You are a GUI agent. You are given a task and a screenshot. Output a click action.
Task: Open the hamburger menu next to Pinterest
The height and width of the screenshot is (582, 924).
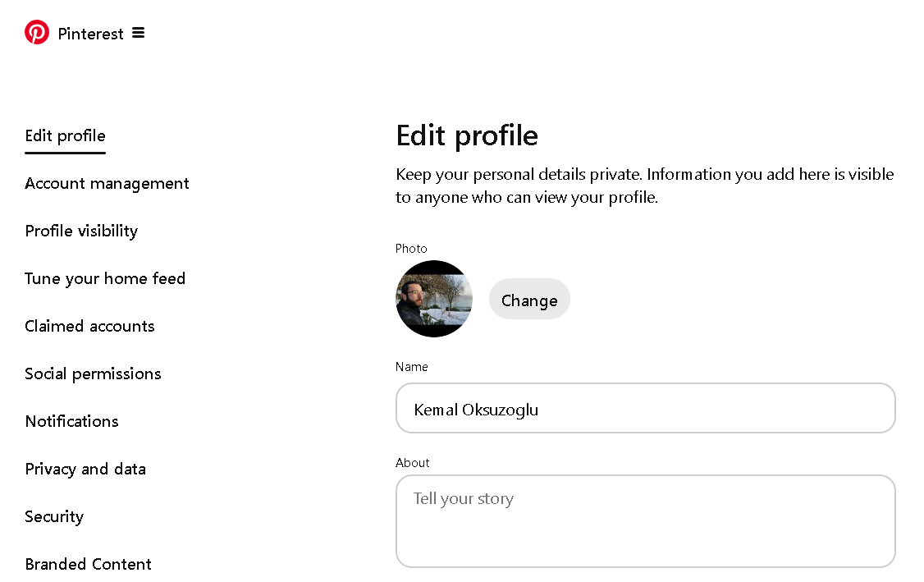point(138,33)
